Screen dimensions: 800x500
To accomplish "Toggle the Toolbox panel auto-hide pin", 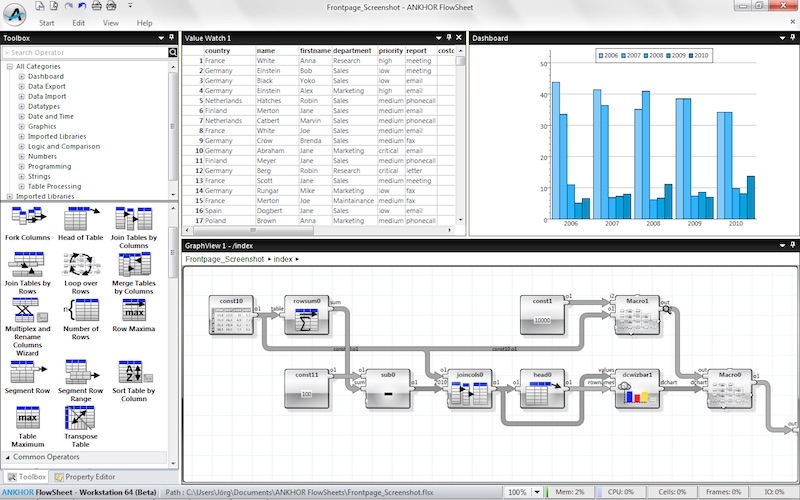I will point(171,37).
